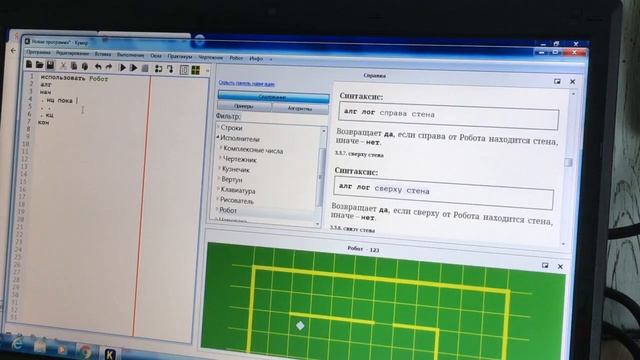Open the Выполнение menu
Screen dimensions: 640x360
point(131,55)
